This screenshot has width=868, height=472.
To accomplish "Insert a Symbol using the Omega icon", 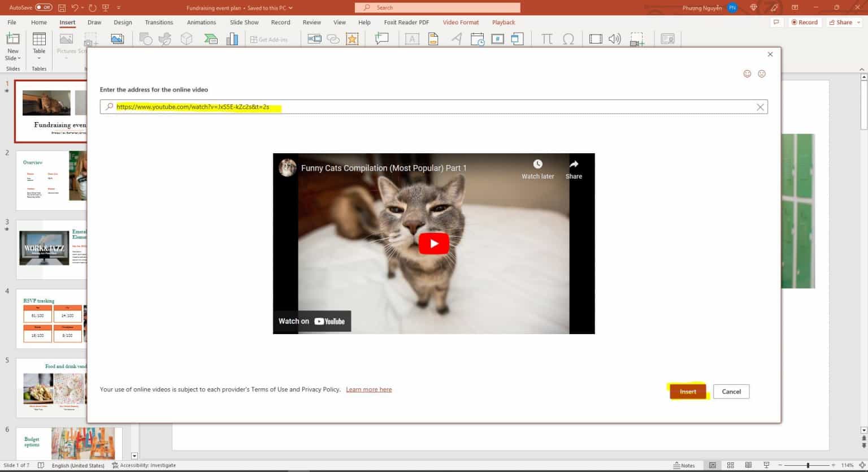I will (x=568, y=38).
